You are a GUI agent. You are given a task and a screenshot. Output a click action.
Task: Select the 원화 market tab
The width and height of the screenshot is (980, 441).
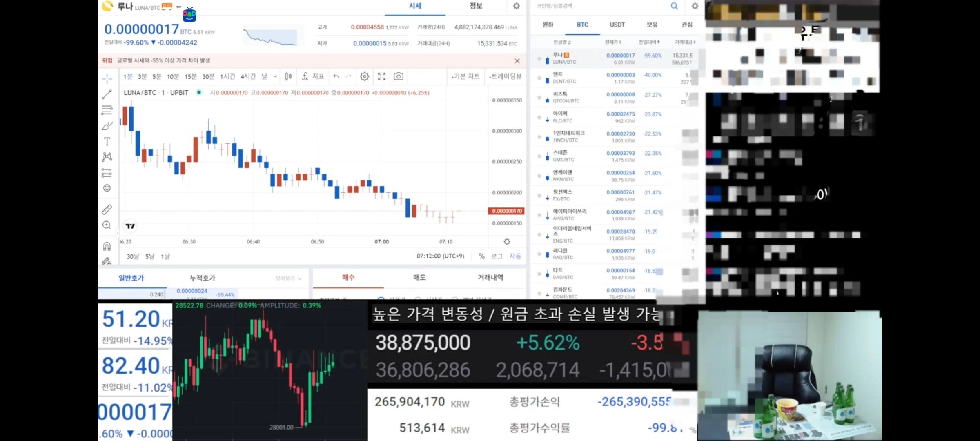[x=548, y=24]
